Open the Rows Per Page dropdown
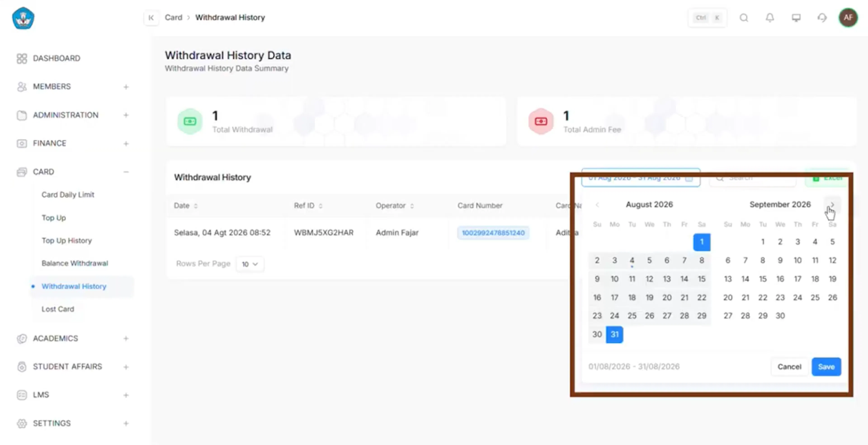The height and width of the screenshot is (445, 868). click(250, 264)
